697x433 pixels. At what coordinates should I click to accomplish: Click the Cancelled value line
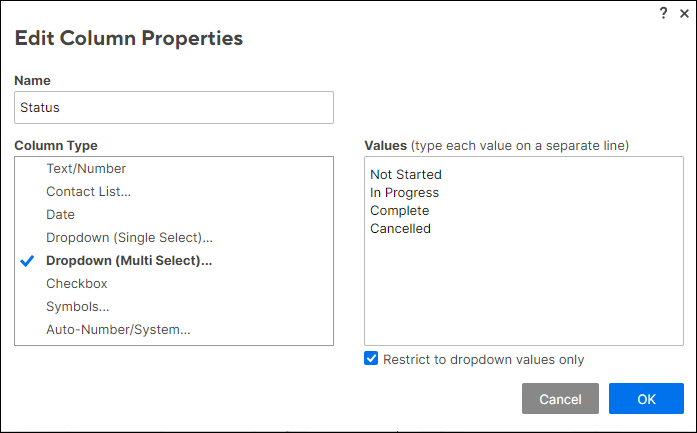click(400, 228)
